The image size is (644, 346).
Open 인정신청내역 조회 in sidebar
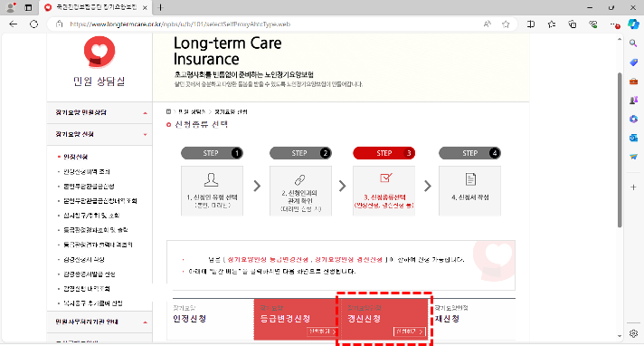tap(87, 171)
